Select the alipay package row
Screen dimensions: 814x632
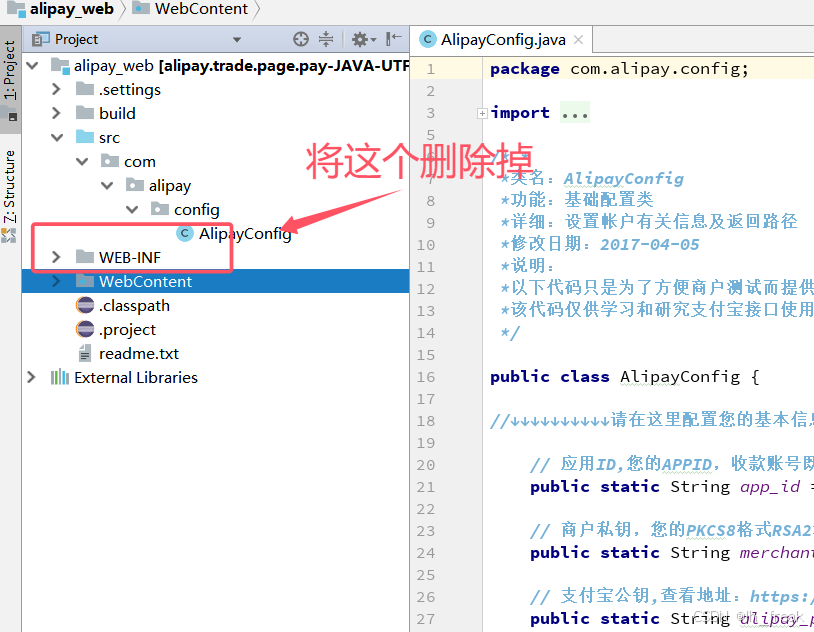[215, 185]
